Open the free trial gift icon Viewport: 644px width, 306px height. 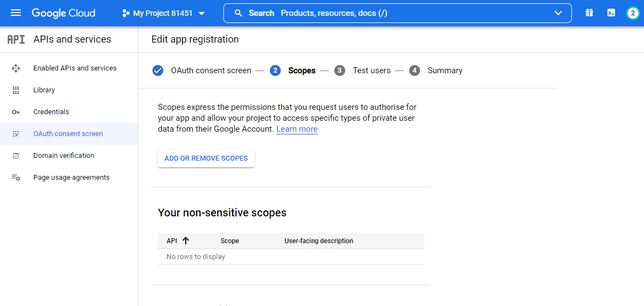(x=589, y=13)
